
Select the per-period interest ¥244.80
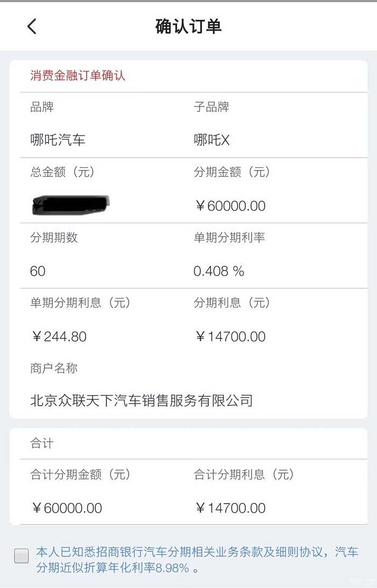[59, 337]
